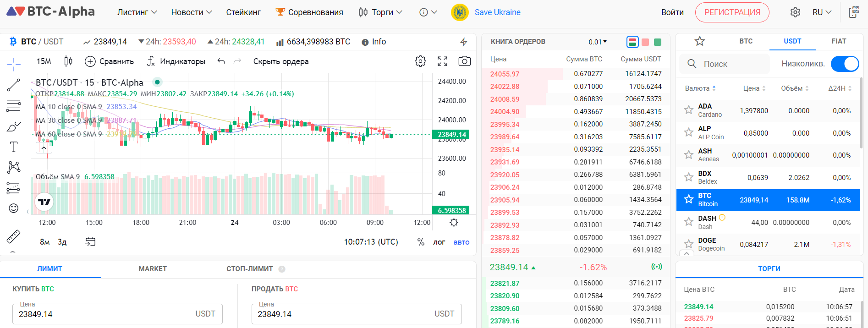Expand the Торги menu
The width and height of the screenshot is (868, 328).
click(x=380, y=12)
